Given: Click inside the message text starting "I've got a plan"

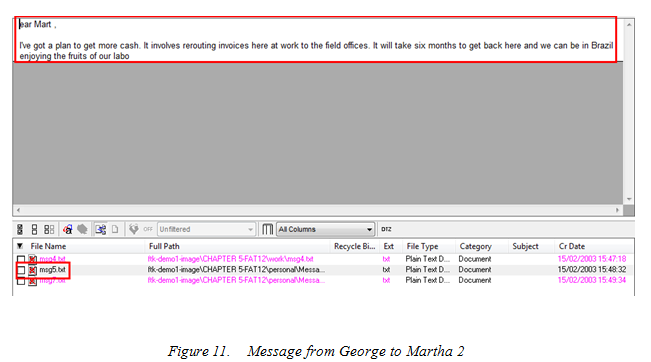Looking at the screenshot, I should (316, 51).
